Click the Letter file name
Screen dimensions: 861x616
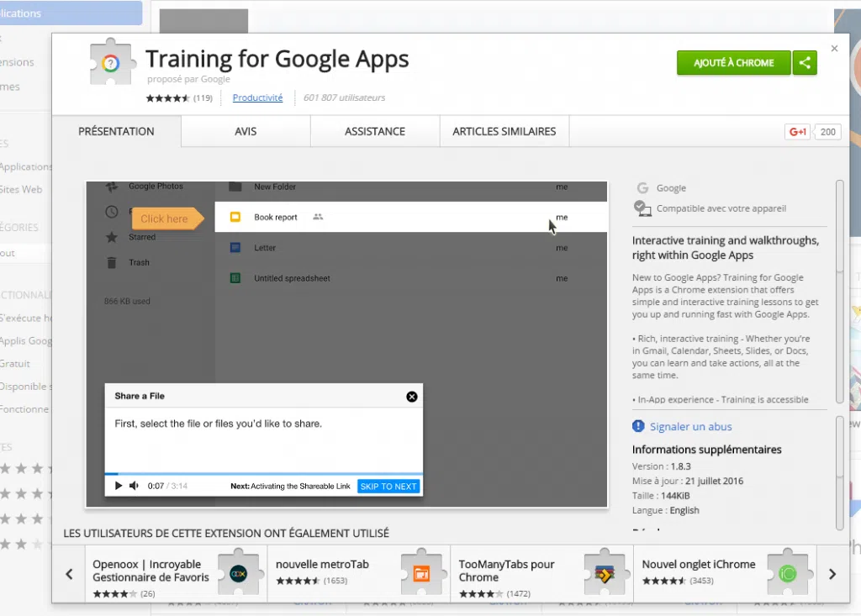click(265, 248)
